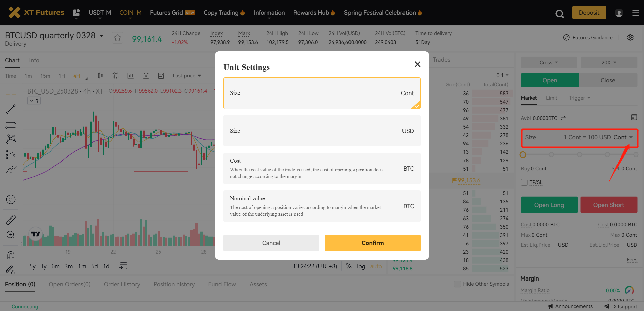Click the order size slider handle
Image resolution: width=644 pixels, height=311 pixels.
tap(523, 155)
